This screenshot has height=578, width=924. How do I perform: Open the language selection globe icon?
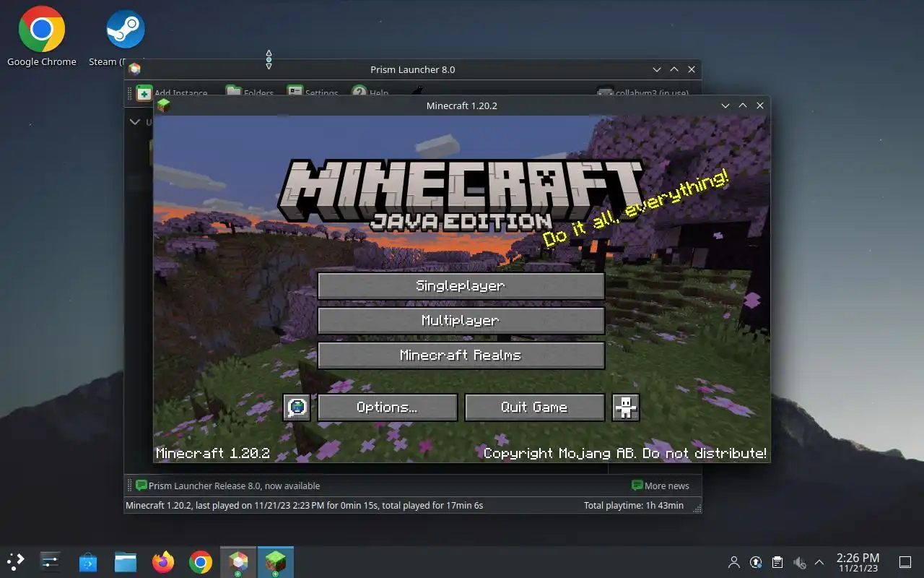click(297, 407)
